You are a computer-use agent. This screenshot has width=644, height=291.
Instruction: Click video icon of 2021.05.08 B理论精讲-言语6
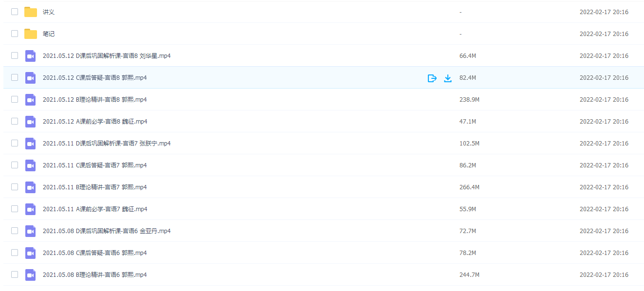31,275
